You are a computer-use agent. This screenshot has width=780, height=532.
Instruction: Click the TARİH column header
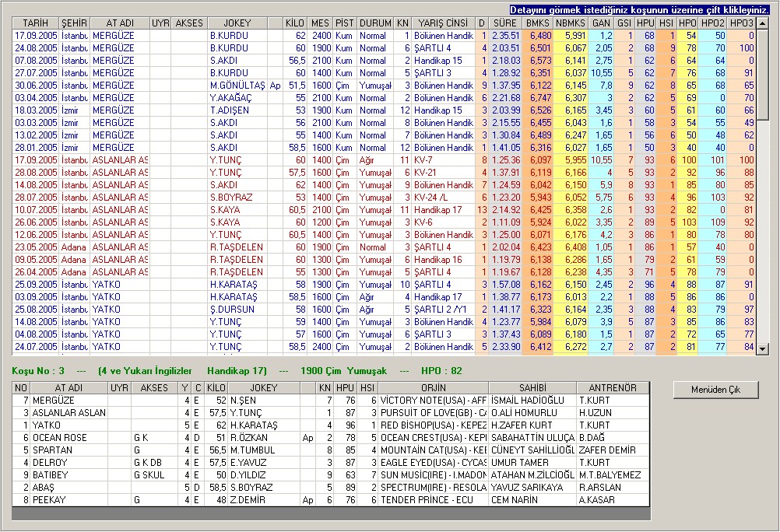pos(35,23)
